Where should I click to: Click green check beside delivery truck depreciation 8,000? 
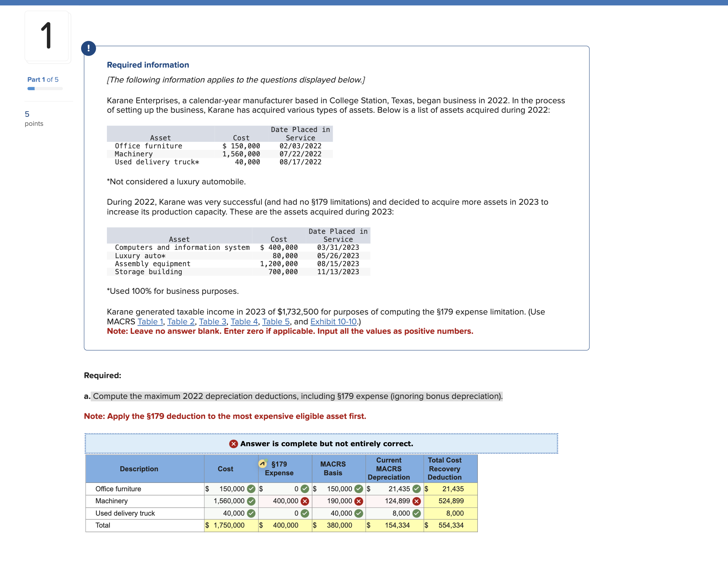417,513
